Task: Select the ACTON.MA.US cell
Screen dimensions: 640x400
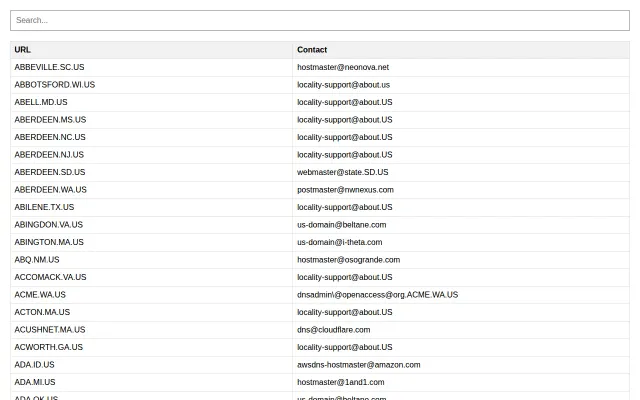Action: click(x=151, y=313)
